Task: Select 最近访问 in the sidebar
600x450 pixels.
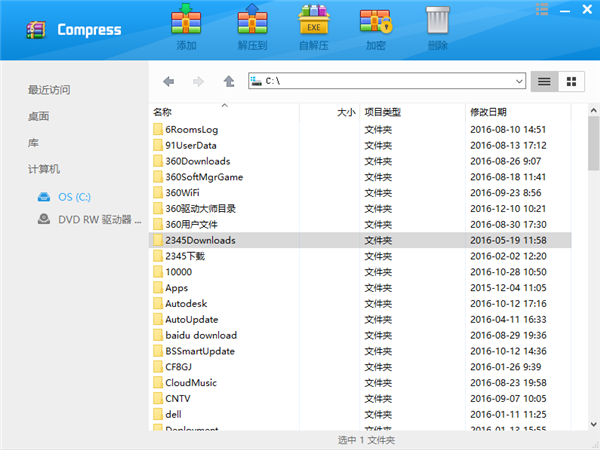Action: [x=49, y=90]
